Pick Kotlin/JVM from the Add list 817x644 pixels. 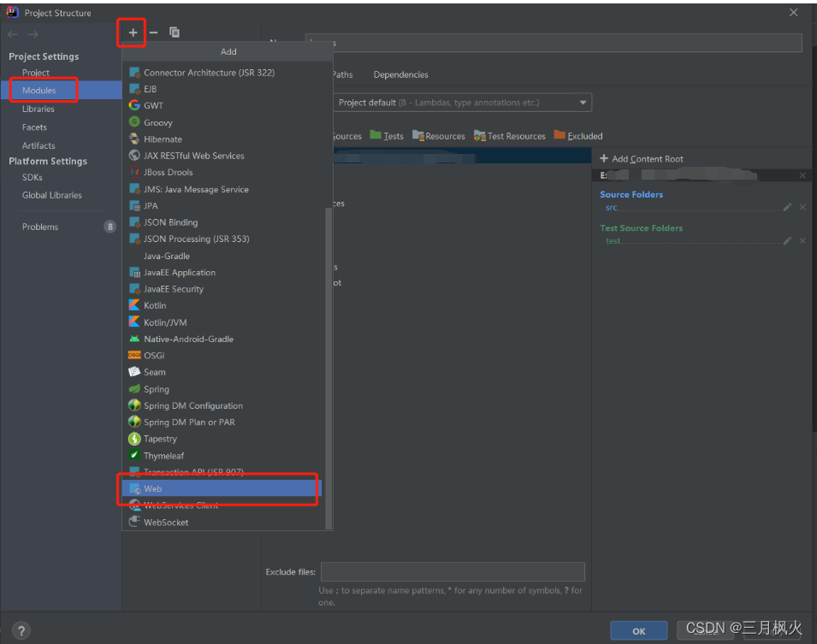click(164, 322)
